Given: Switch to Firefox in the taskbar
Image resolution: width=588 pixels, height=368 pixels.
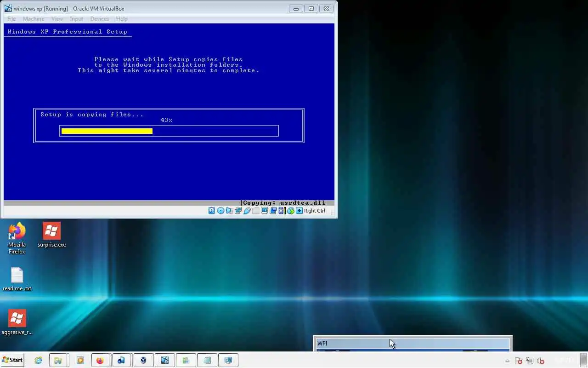Looking at the screenshot, I should [x=100, y=360].
